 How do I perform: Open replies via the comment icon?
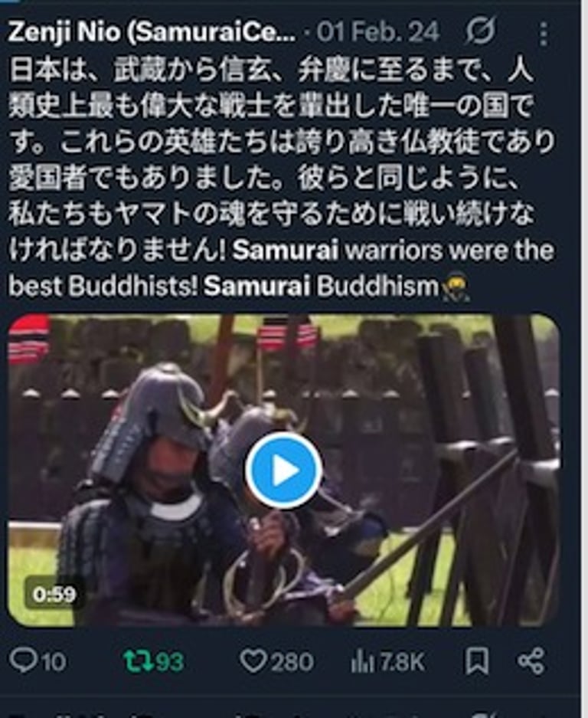tap(23, 661)
